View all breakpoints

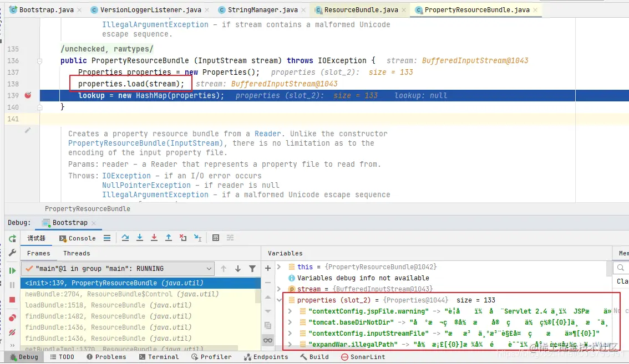[x=12, y=319]
